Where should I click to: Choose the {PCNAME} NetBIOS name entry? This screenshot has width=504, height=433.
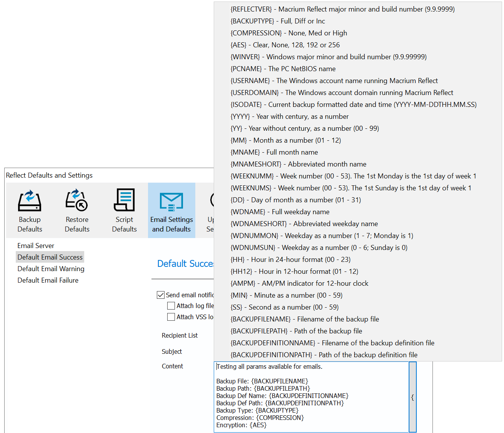point(358,69)
